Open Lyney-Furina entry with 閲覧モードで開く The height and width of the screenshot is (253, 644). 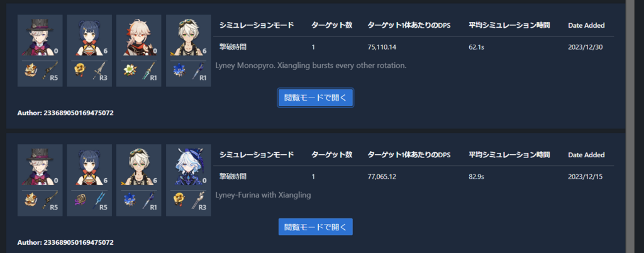[x=316, y=227]
